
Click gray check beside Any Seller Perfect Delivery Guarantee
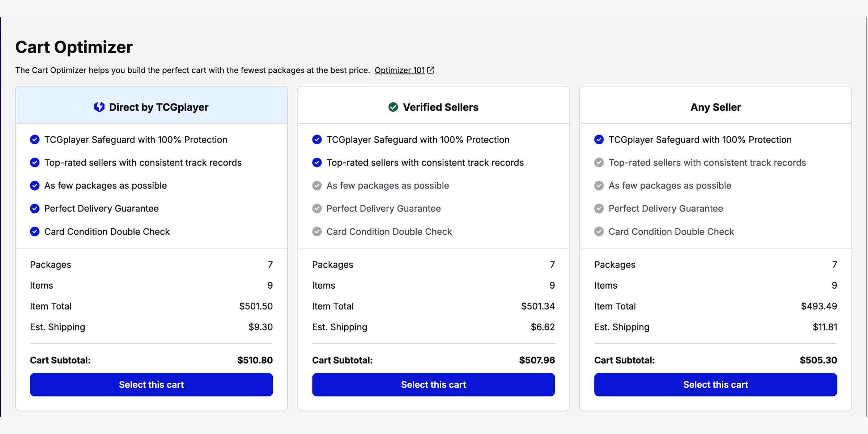pos(599,209)
